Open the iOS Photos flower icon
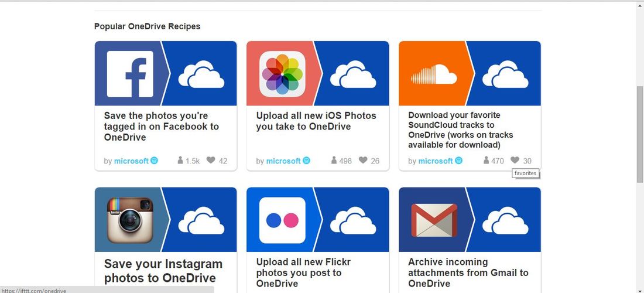 282,74
